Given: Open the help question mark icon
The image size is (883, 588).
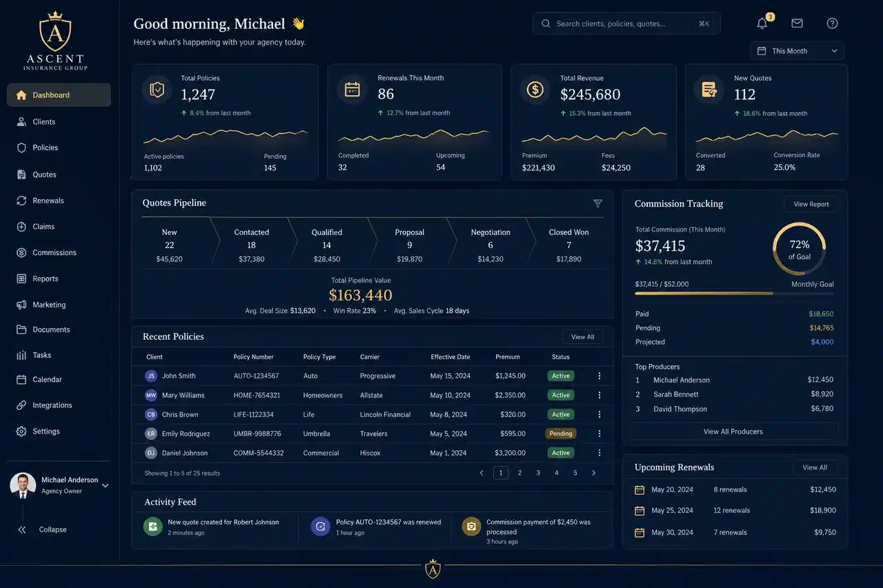Looking at the screenshot, I should coord(833,23).
